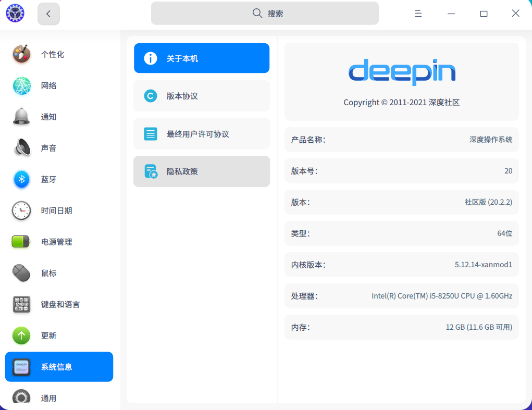532x410 pixels.
Task: Click the back arrow button
Action: [48, 14]
